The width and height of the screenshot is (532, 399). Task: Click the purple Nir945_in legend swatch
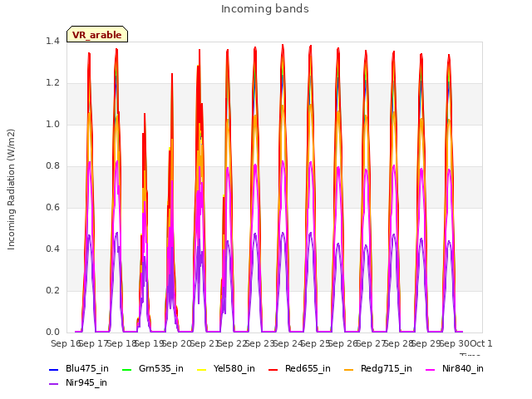[x=53, y=384]
